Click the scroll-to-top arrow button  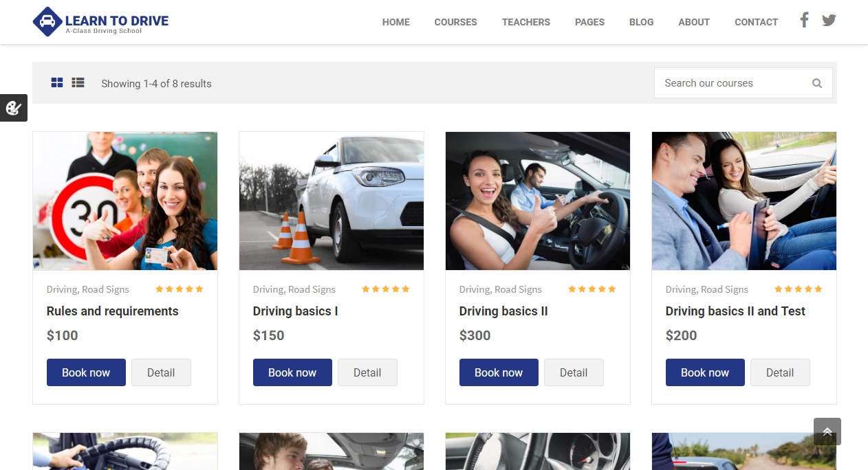tap(827, 432)
